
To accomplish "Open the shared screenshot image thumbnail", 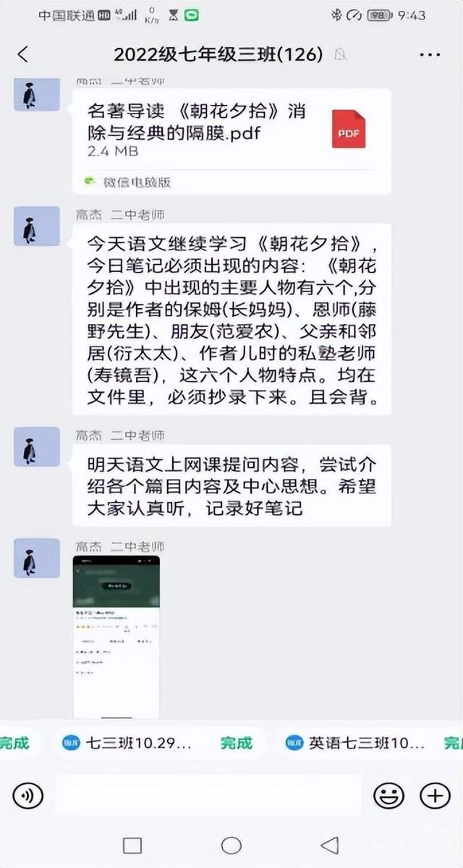I will 116,637.
